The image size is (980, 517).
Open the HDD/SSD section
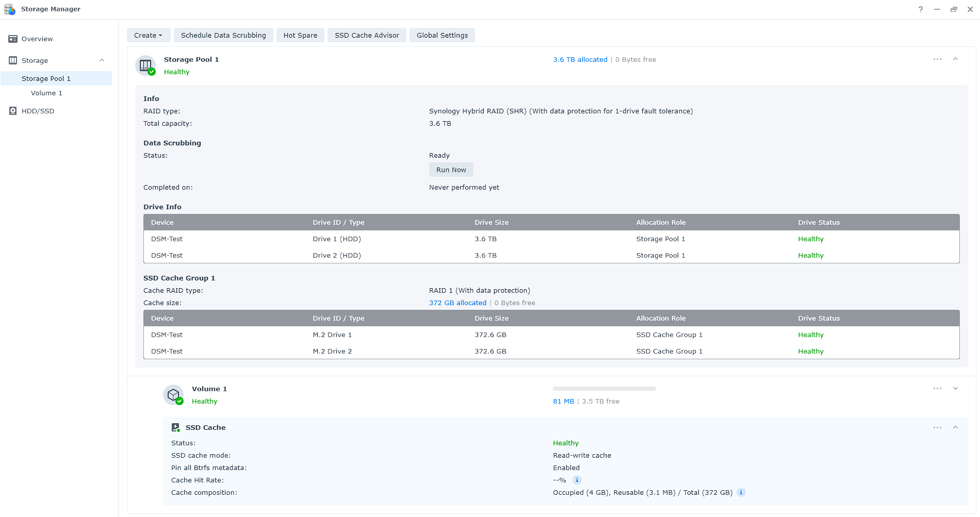[x=37, y=111]
